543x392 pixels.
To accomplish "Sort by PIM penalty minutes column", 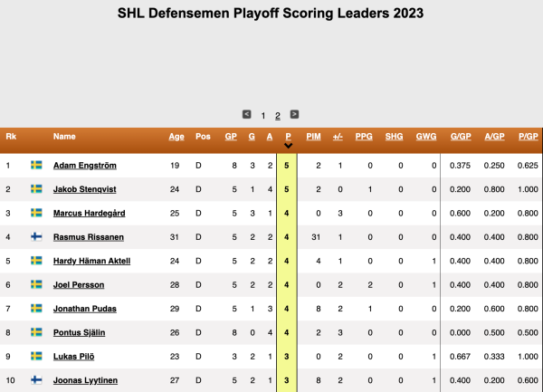I will tap(314, 137).
